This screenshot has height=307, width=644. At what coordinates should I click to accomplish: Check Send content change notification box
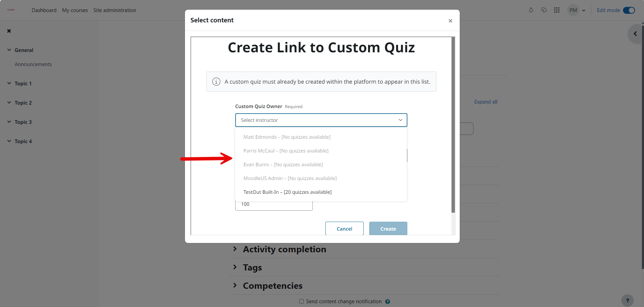[301, 301]
